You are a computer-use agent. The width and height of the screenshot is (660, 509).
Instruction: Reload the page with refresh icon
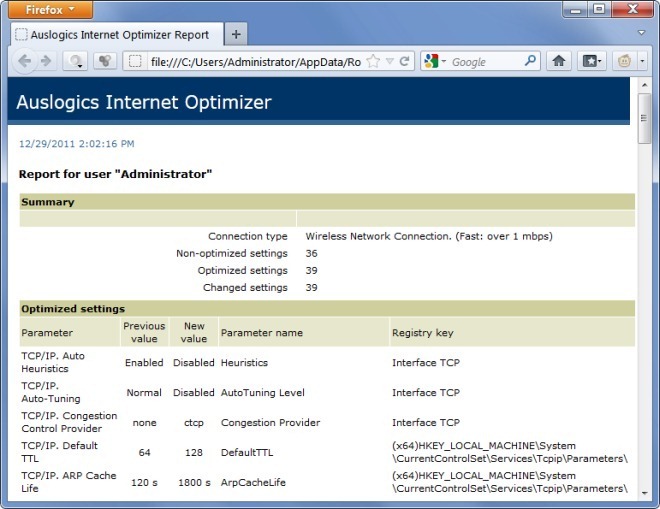(x=405, y=61)
